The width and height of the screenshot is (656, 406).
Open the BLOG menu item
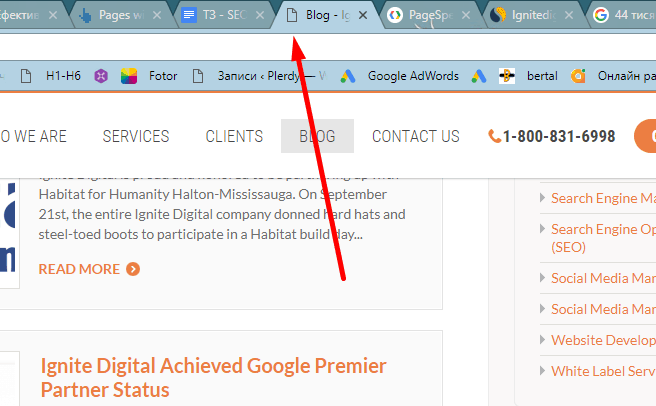(x=317, y=136)
